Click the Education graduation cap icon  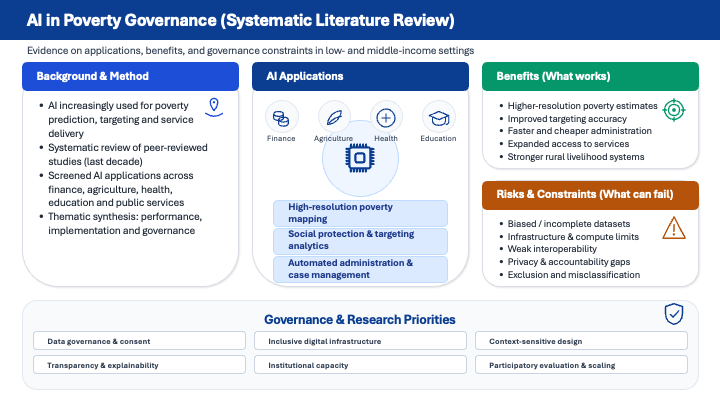438,118
